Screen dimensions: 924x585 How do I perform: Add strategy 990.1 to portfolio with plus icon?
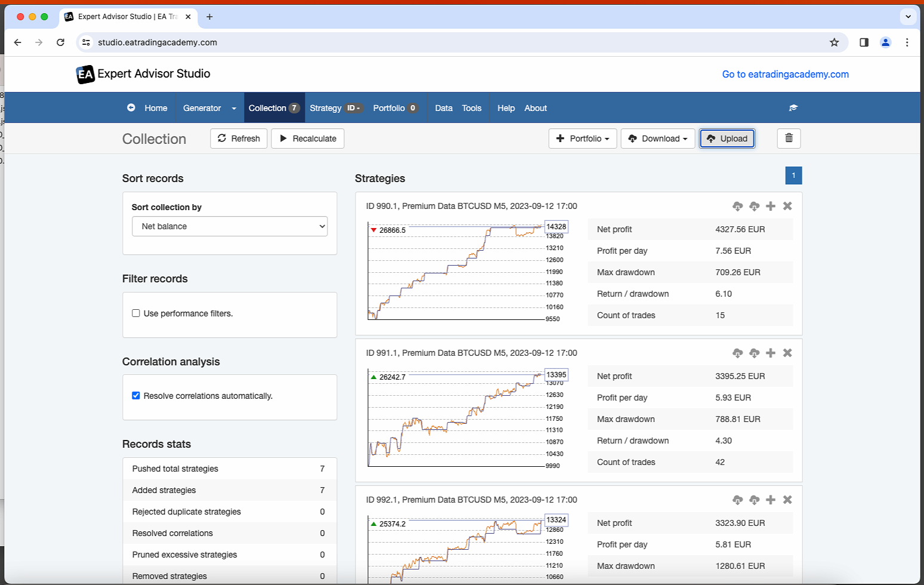coord(771,206)
